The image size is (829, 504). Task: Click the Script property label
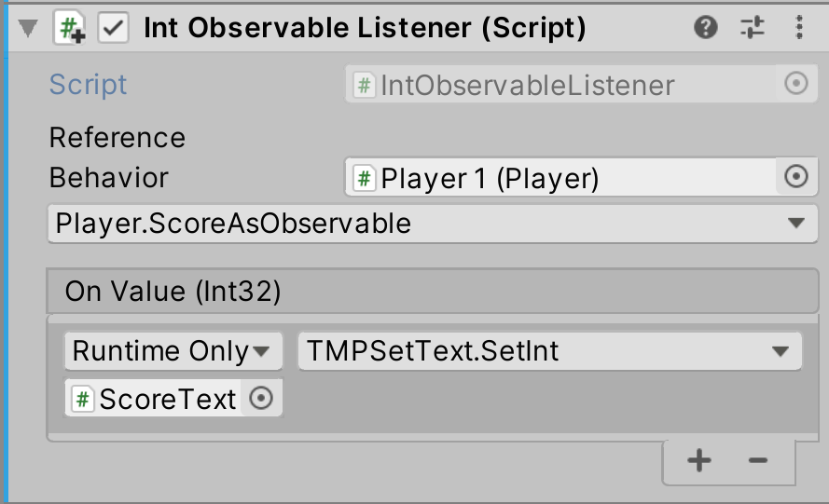[88, 85]
